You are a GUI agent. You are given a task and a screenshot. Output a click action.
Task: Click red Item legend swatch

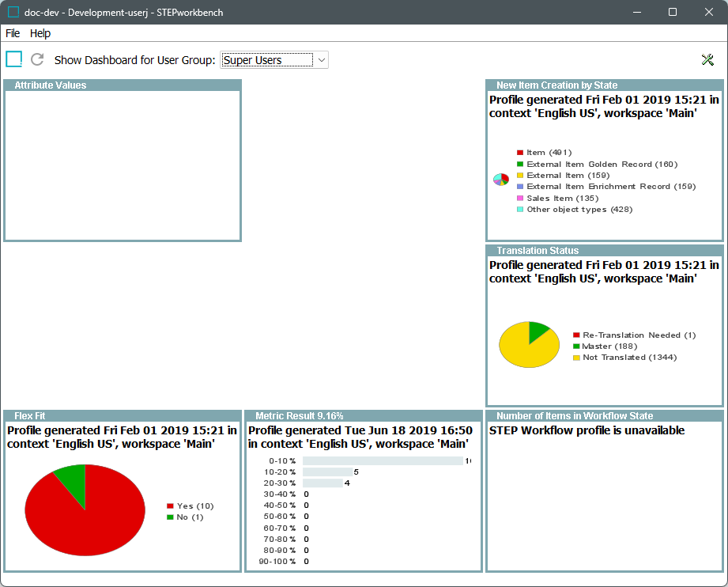tap(520, 153)
